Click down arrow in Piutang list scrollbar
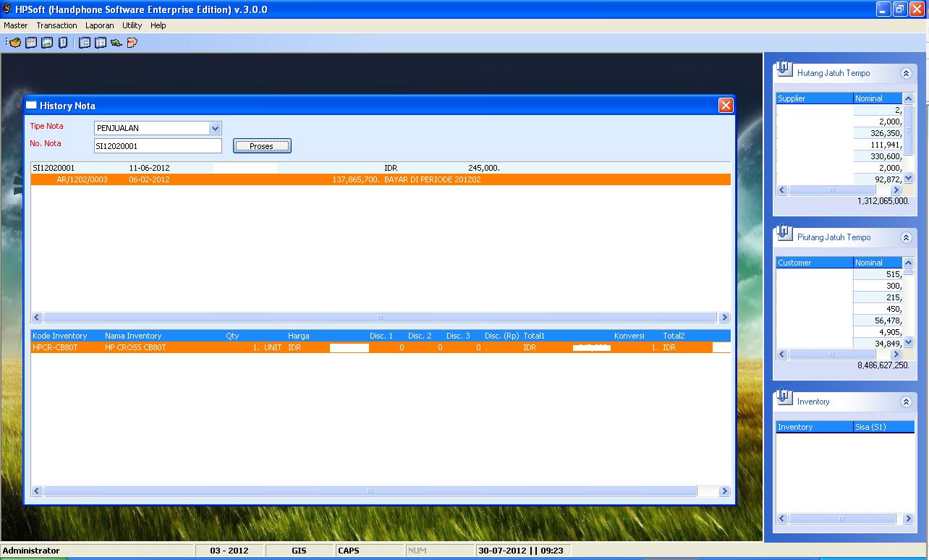Screen dimensions: 929x560 point(909,343)
